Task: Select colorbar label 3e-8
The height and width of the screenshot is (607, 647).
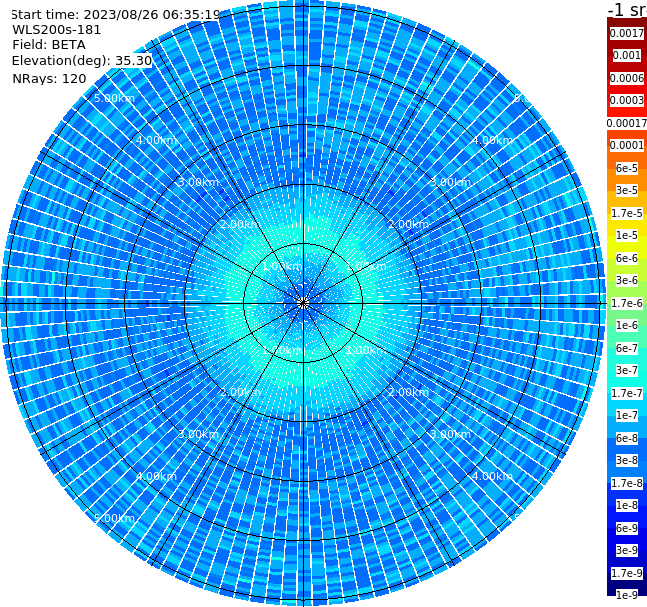Action: click(627, 460)
